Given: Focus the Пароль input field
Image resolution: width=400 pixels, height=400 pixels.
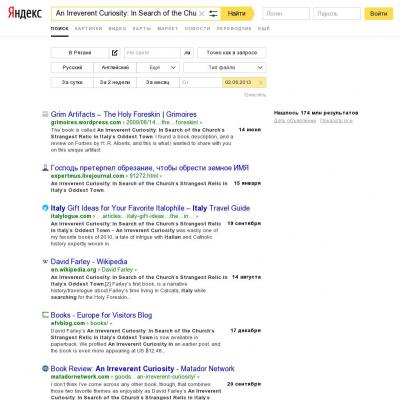Looking at the screenshot, I should tap(337, 14).
